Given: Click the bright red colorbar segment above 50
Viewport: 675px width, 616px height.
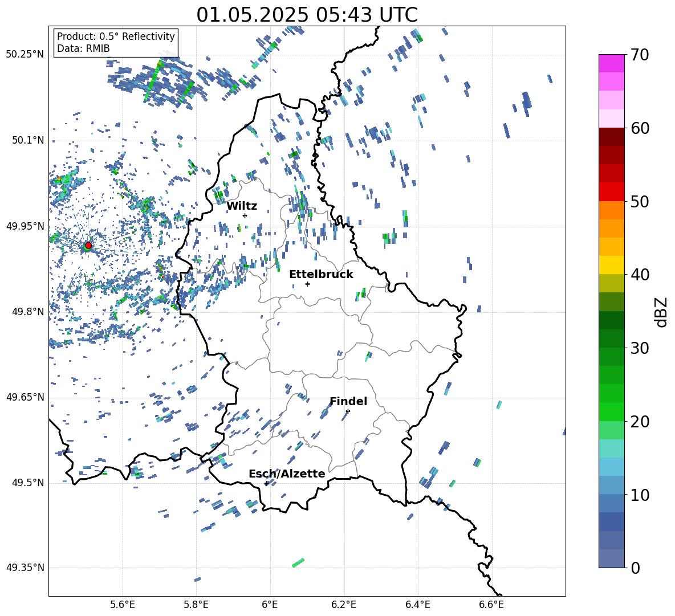Looking at the screenshot, I should point(611,191).
